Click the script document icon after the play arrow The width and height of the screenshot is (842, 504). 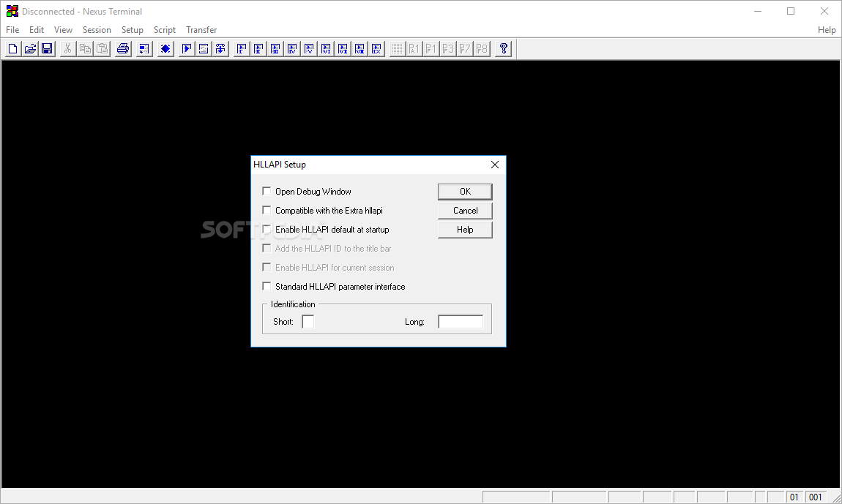(204, 49)
